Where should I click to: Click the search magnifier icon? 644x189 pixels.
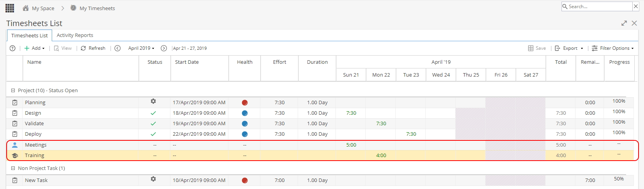point(565,6)
